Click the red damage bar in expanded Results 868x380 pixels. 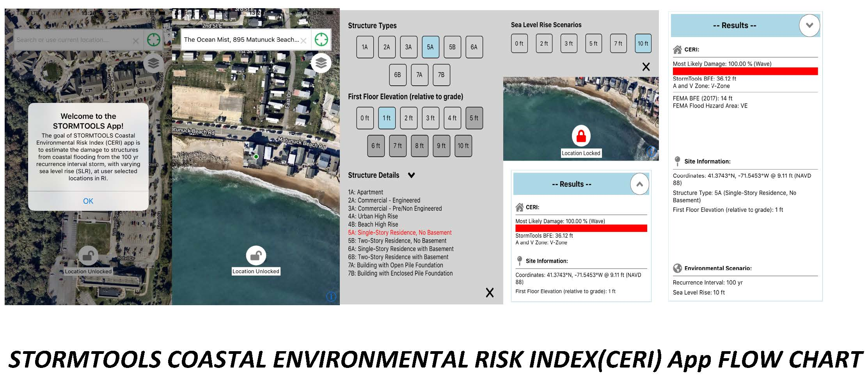(745, 71)
